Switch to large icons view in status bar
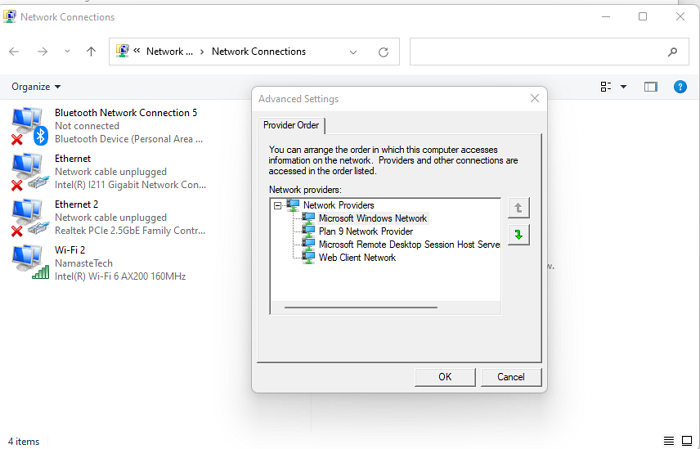Screen dimensions: 700x449 coord(687,441)
